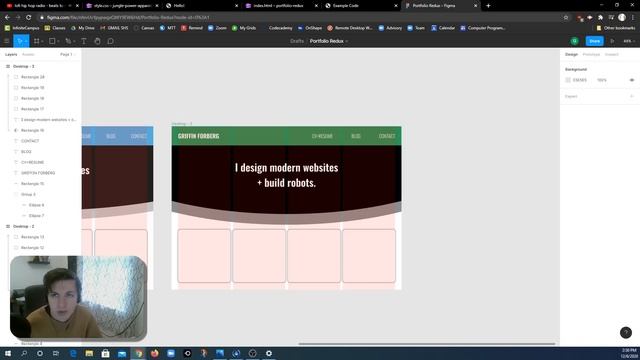The image size is (640, 360).
Task: Open the zoom level dropdown
Action: pos(629,41)
